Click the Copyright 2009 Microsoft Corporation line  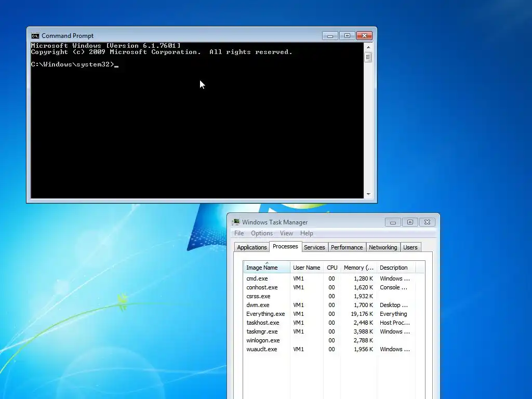click(162, 52)
